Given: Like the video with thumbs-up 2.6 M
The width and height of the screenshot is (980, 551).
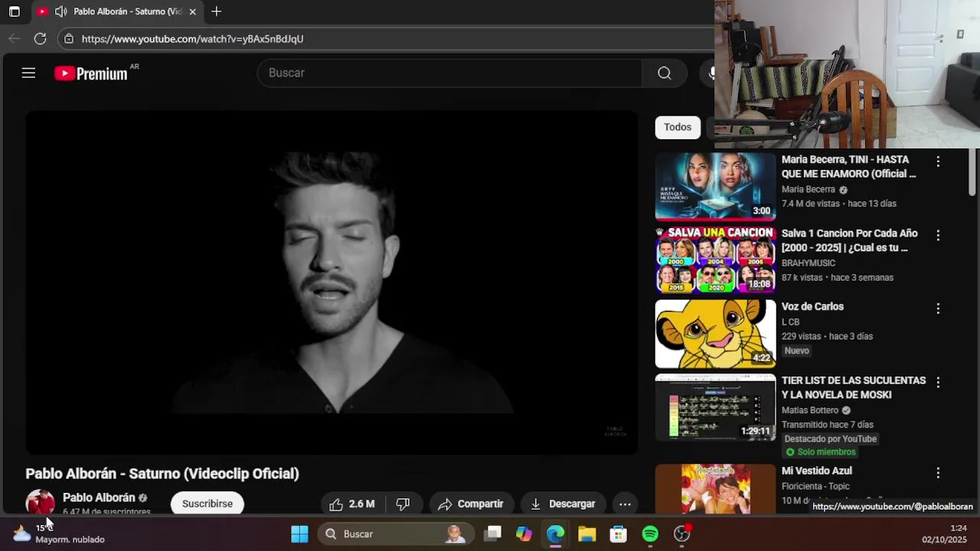Looking at the screenshot, I should [x=352, y=504].
